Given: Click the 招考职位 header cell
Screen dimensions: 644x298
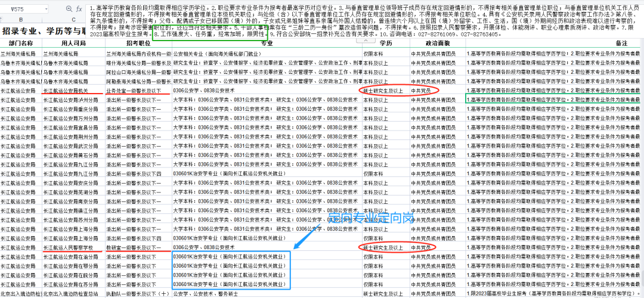Looking at the screenshot, I should [138, 43].
